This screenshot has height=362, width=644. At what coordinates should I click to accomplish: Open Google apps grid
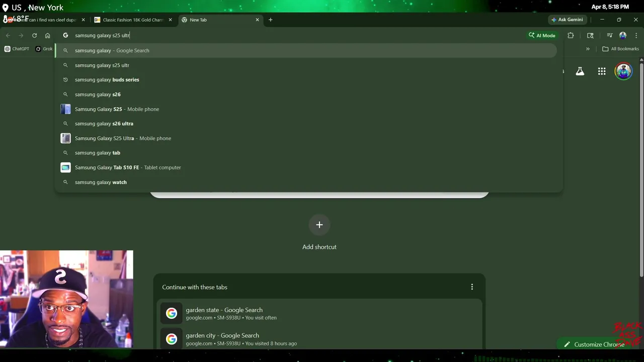click(x=602, y=71)
